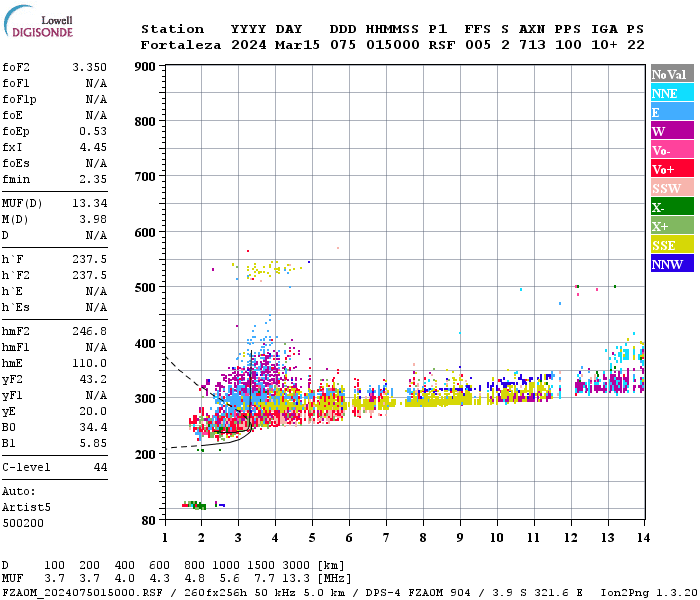Select the X+ light green legend swatch
The width and height of the screenshot is (700, 600).
[672, 225]
